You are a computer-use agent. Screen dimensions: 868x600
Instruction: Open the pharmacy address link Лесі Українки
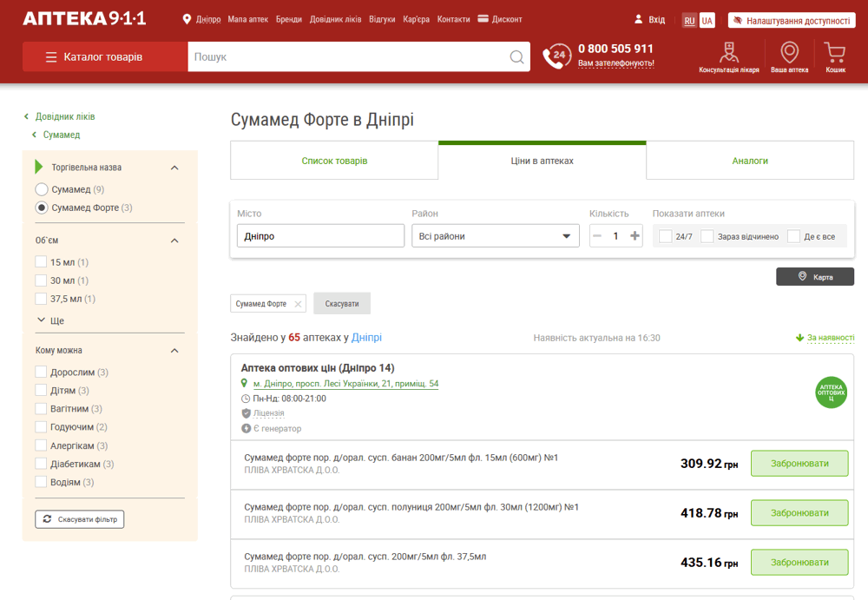345,384
